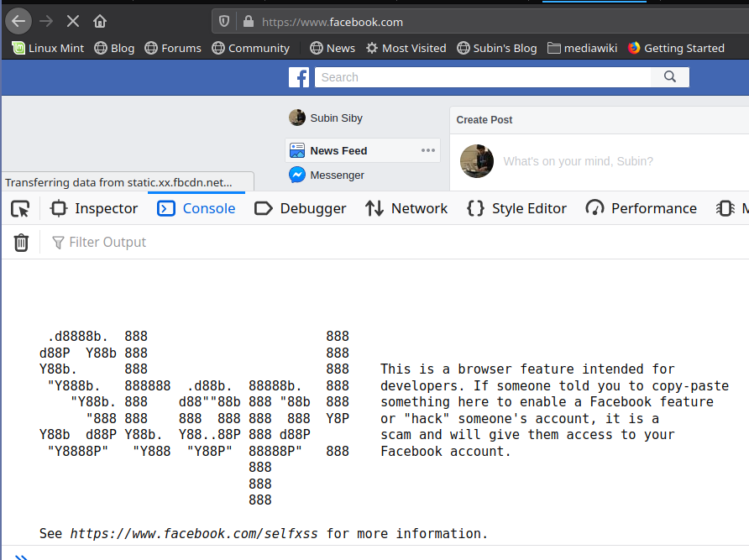Click the Facebook search magnifier button

tap(670, 77)
